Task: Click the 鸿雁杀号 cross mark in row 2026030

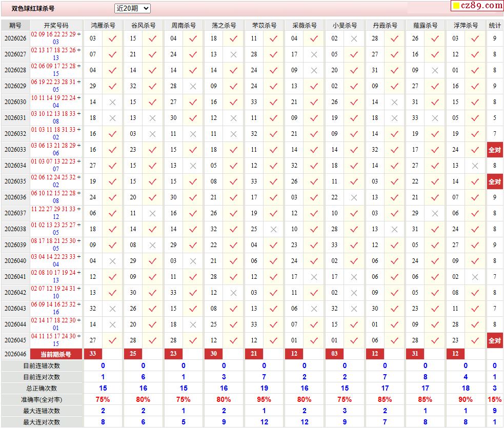Action: (x=112, y=102)
